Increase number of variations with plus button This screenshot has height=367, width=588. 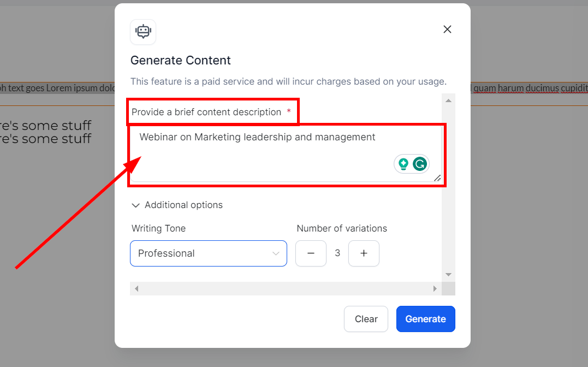[364, 253]
